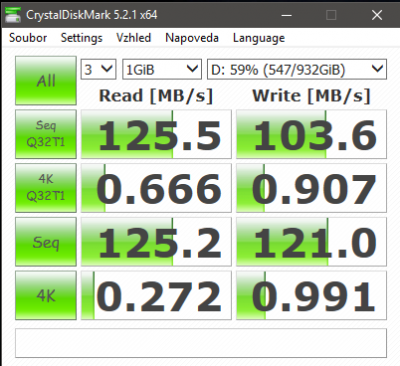400x366 pixels.
Task: Start the plain Seq benchmark
Action: click(x=46, y=242)
